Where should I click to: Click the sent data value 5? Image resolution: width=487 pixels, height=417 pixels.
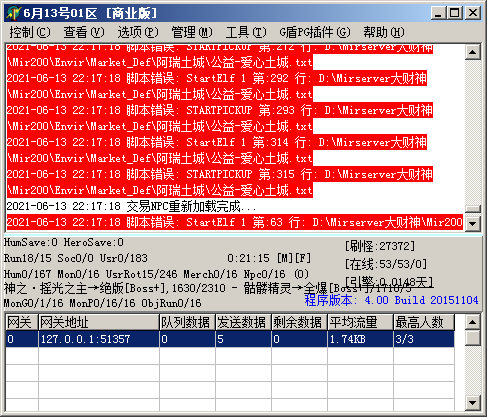243,339
